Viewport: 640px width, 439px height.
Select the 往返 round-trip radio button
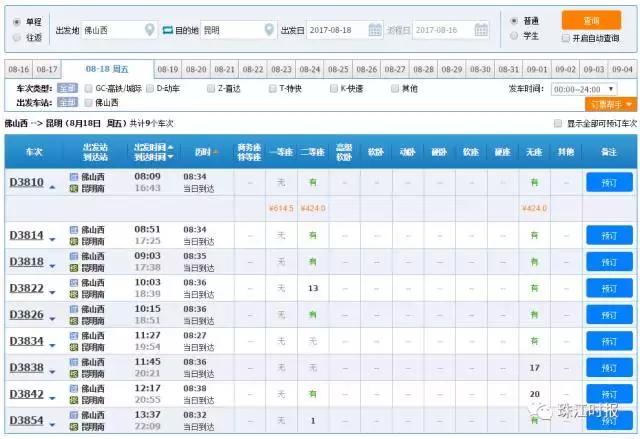[x=17, y=37]
